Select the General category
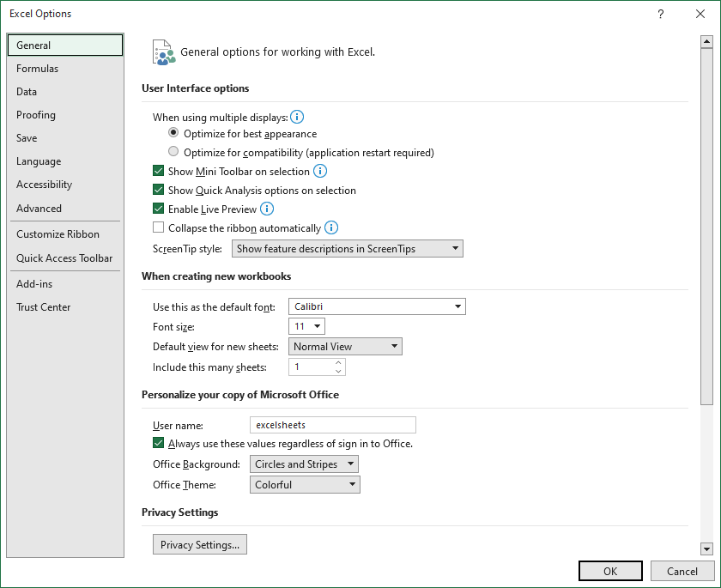 (65, 45)
